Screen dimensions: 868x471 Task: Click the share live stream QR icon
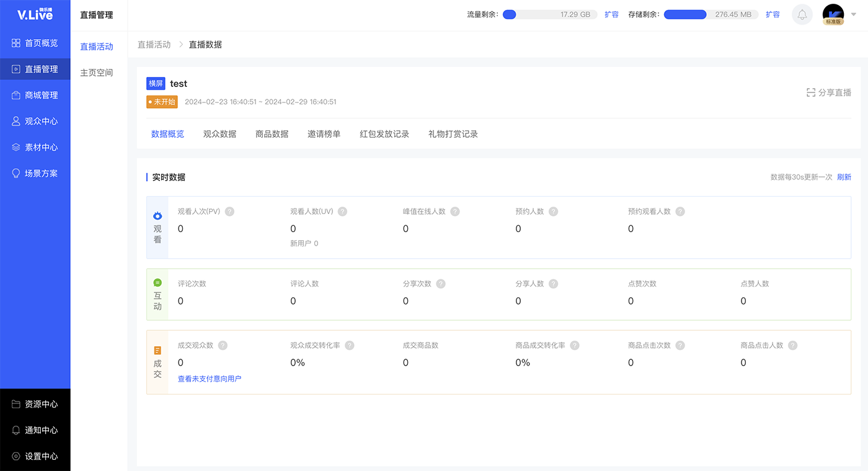811,92
